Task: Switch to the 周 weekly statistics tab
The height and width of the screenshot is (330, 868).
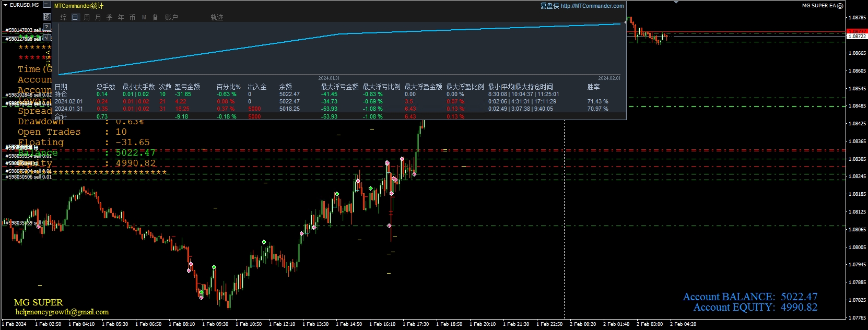Action: (x=86, y=17)
